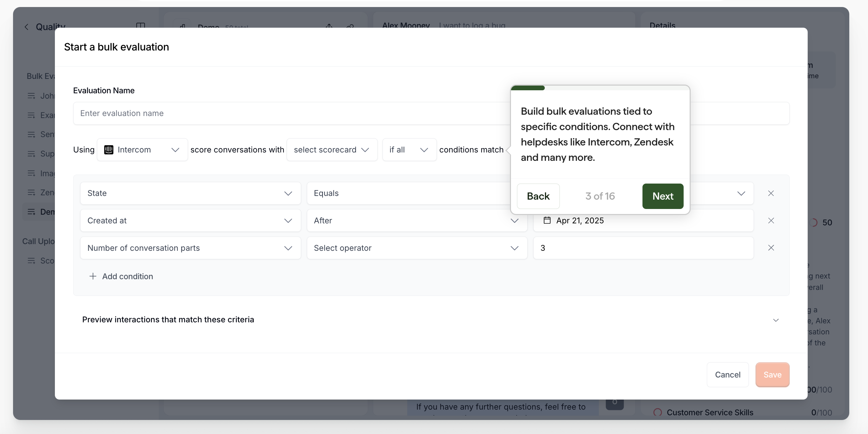Open the After operator dropdown
The image size is (868, 434).
click(417, 221)
